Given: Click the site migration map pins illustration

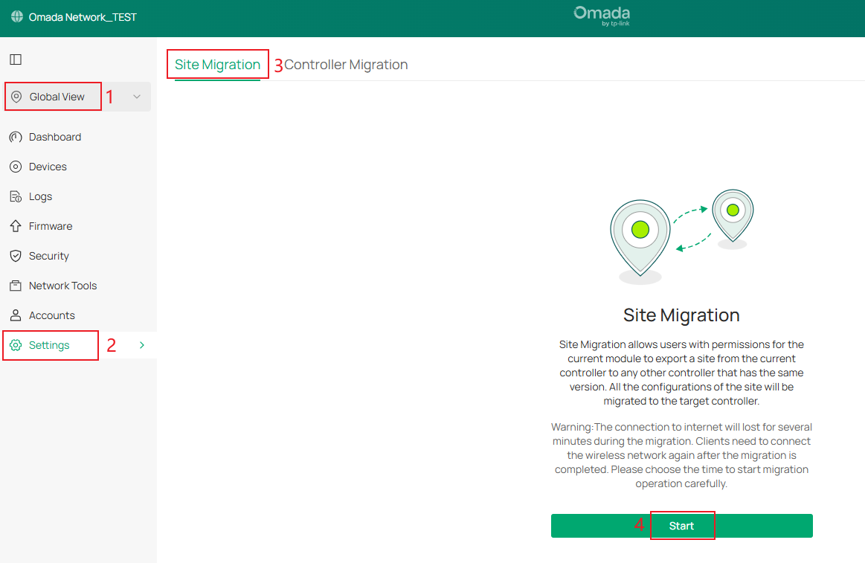Looking at the screenshot, I should [682, 237].
